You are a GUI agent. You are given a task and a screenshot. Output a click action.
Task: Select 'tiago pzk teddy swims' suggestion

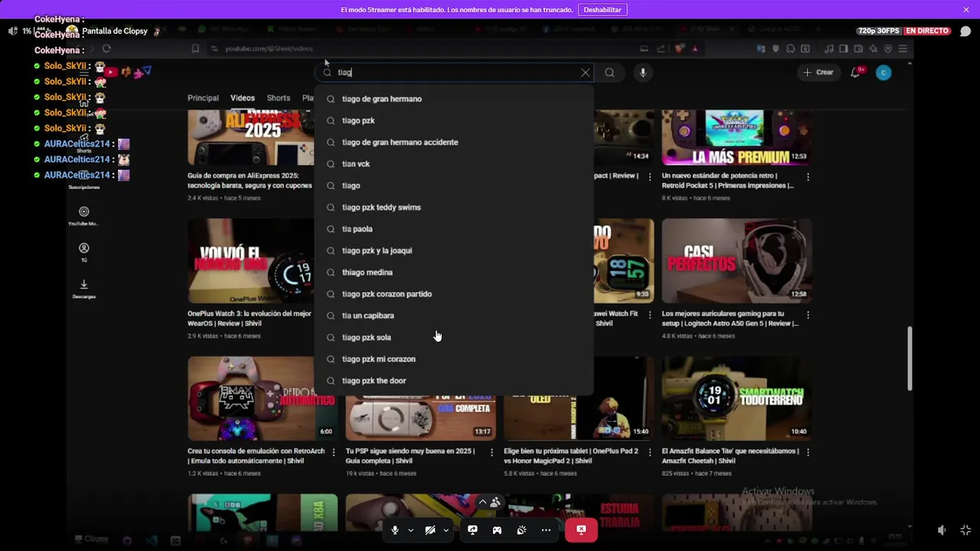point(454,207)
